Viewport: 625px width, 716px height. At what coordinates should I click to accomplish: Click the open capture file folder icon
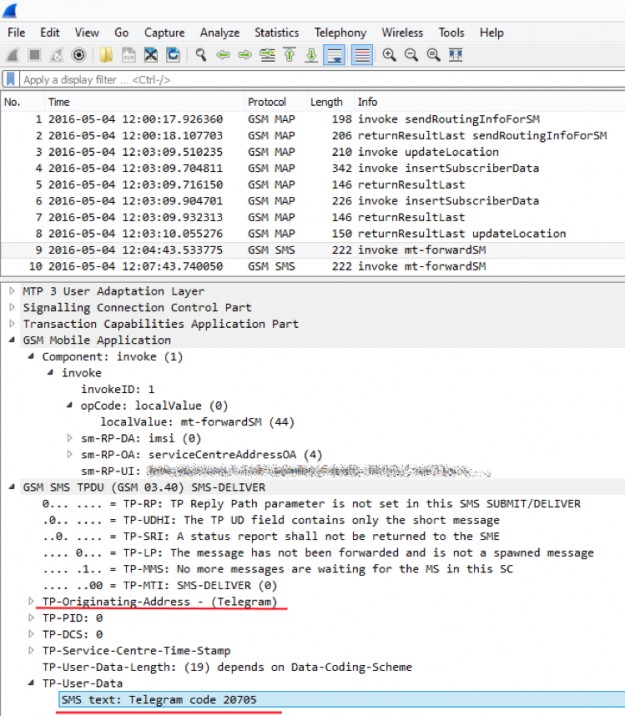pyautogui.click(x=106, y=55)
